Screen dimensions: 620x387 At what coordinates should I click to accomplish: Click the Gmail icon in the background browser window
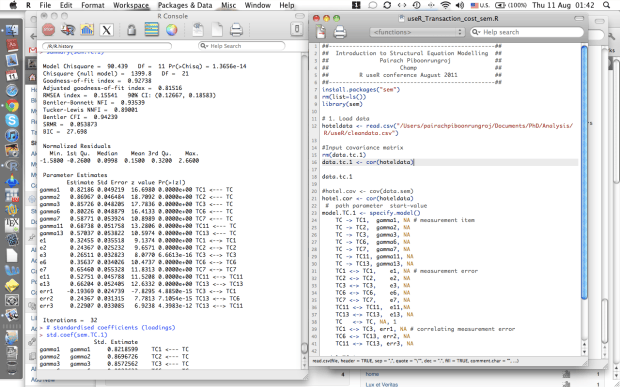(33, 50)
